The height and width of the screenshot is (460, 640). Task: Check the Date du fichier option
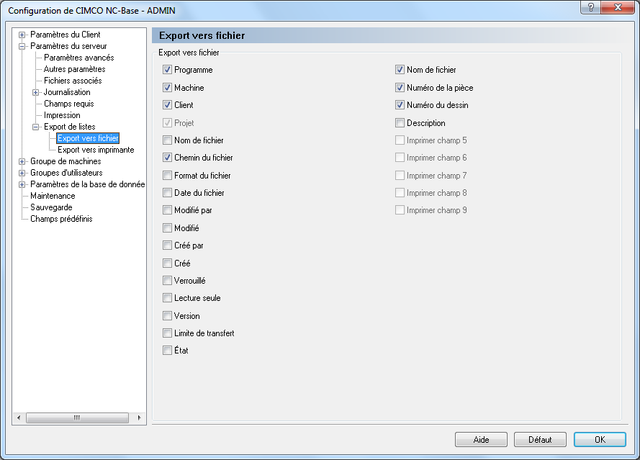click(x=167, y=193)
